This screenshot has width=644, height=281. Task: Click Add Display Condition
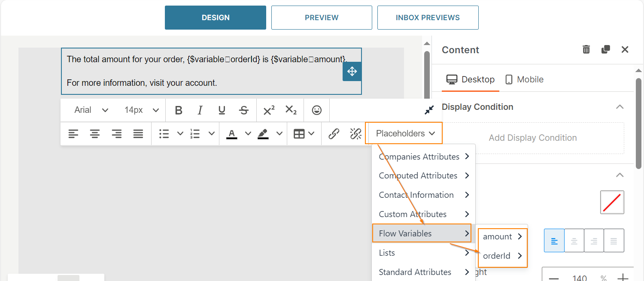pos(532,138)
